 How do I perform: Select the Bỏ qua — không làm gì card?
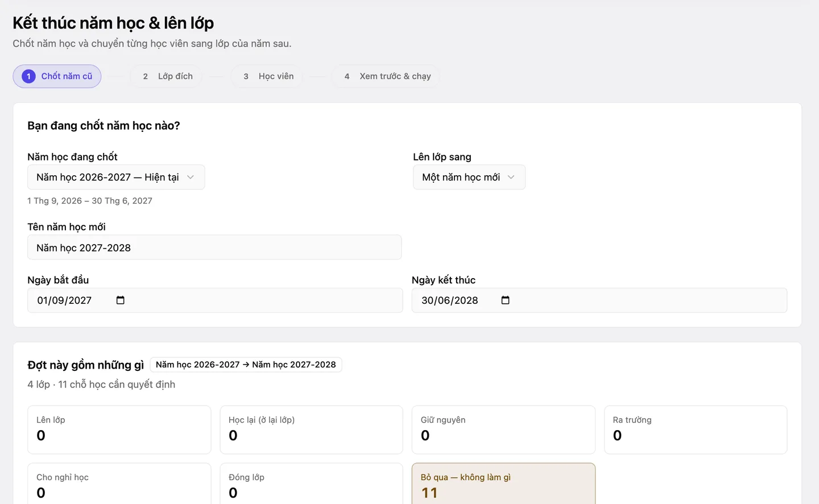pyautogui.click(x=503, y=485)
